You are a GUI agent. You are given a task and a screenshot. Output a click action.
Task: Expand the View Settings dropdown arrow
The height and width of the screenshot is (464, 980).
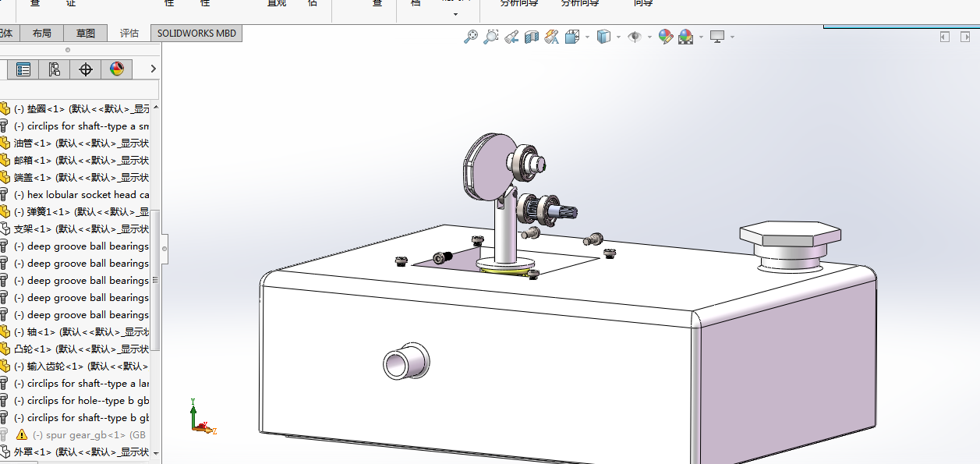click(x=732, y=37)
